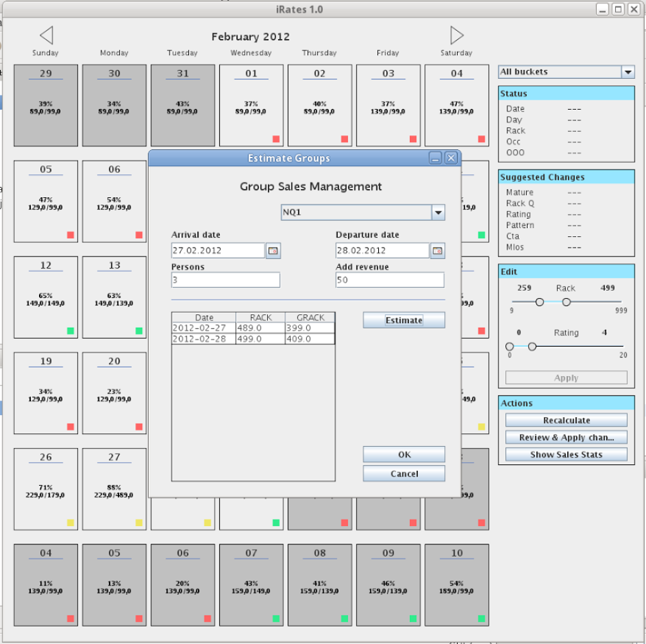The height and width of the screenshot is (644, 646).
Task: Click the Apply button in Edit
Action: pos(567,378)
